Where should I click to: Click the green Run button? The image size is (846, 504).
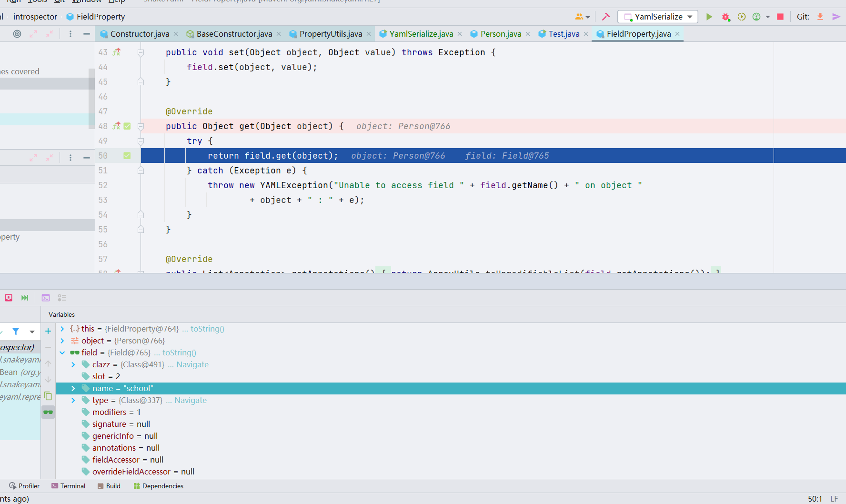tap(709, 17)
